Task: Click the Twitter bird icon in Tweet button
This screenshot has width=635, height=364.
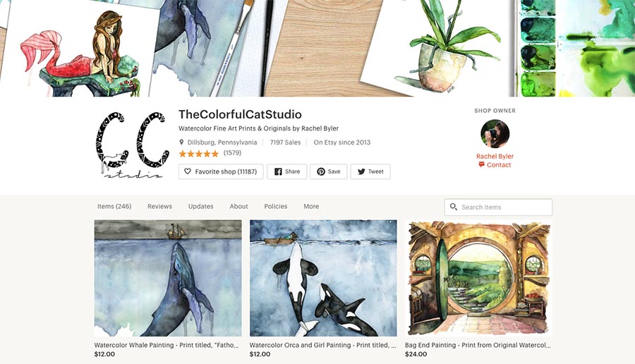Action: tap(361, 171)
